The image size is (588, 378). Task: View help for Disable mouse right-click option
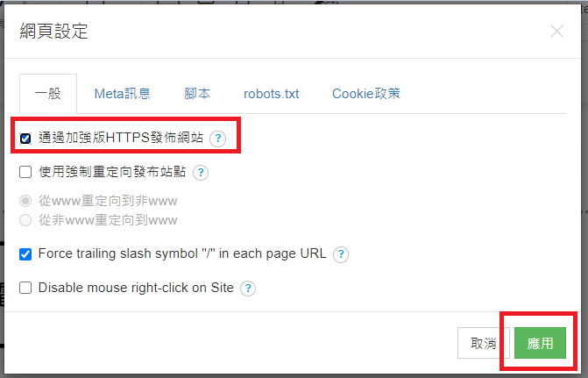[248, 289]
